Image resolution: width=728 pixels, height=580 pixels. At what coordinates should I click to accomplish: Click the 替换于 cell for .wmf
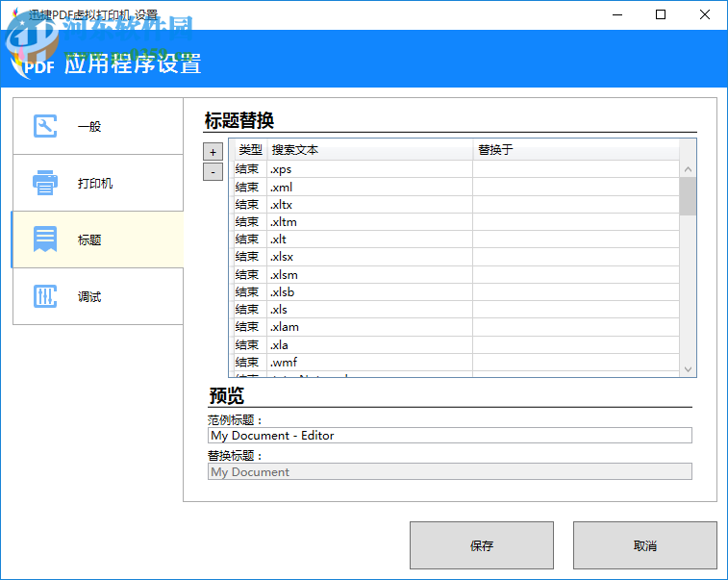coord(576,363)
